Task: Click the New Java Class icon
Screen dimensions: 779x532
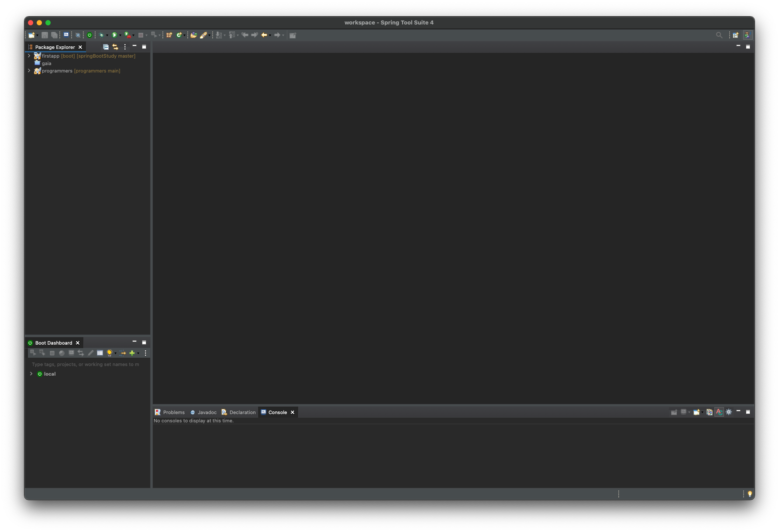Action: 179,35
